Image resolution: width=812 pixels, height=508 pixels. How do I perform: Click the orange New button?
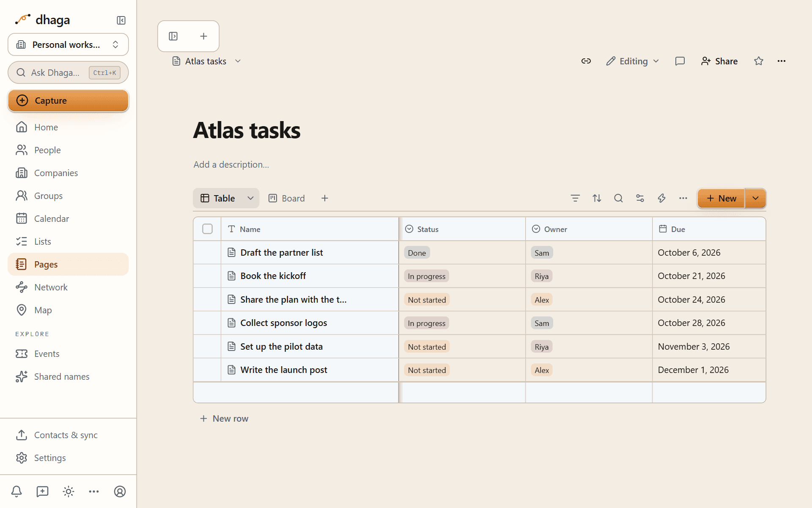[x=721, y=198]
